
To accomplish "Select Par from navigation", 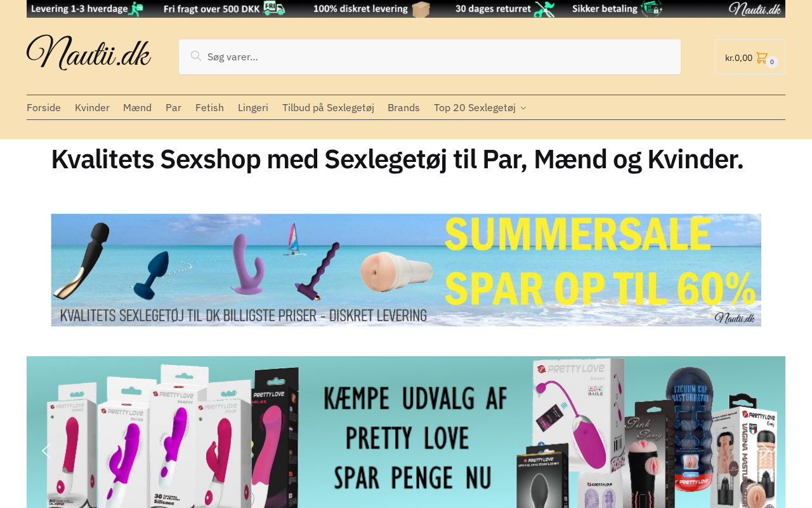I will tap(173, 108).
